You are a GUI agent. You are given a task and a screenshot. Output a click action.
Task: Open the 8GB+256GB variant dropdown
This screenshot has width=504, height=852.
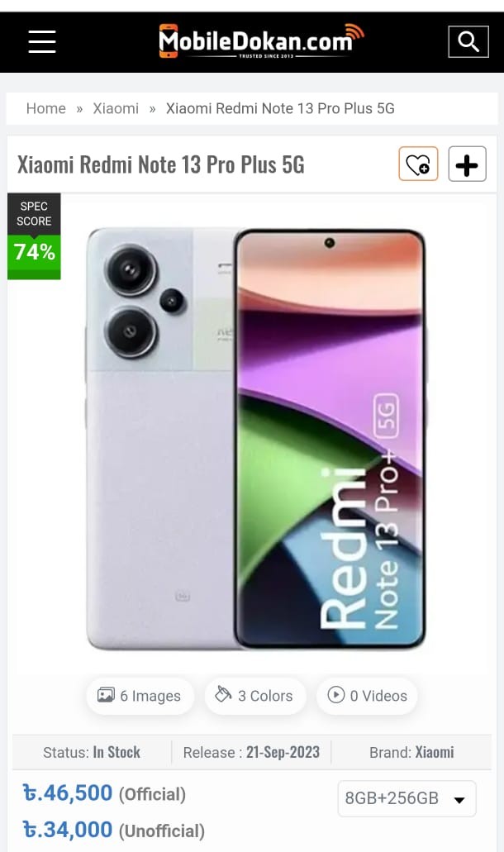[407, 798]
